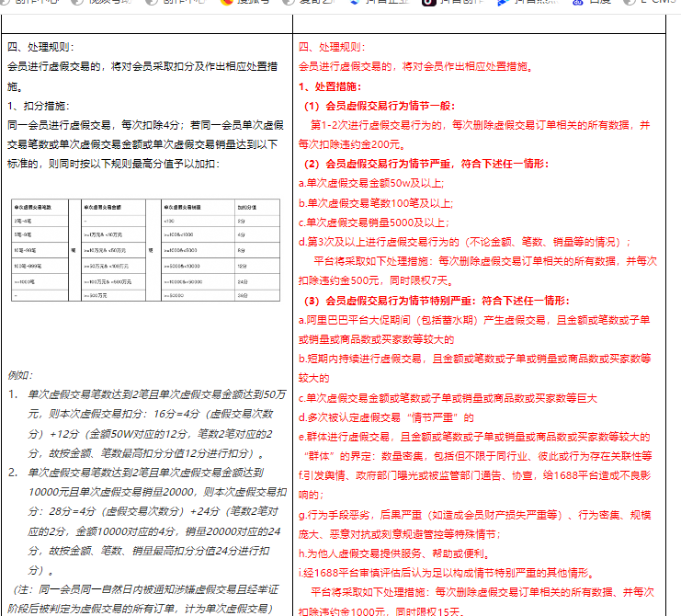Image resolution: width=681 pixels, height=616 pixels.
Task: Click the line 每次扣除违约金200元
Action: (x=352, y=144)
